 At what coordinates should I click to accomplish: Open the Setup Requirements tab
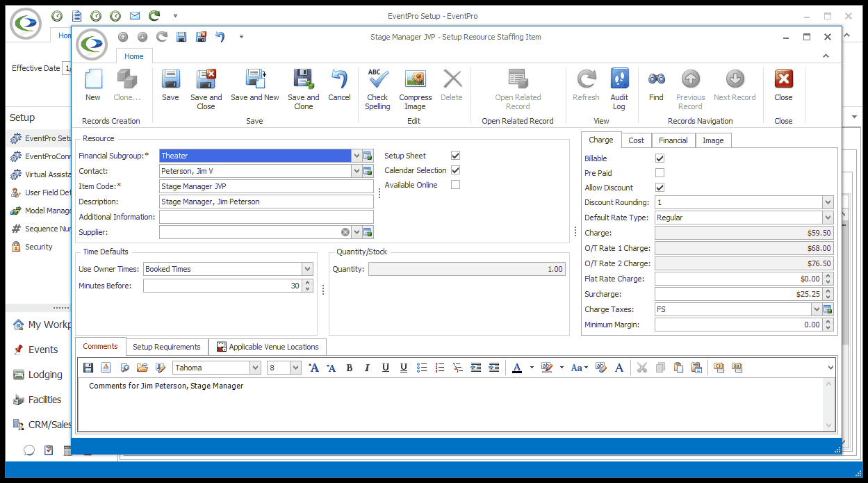click(x=167, y=347)
